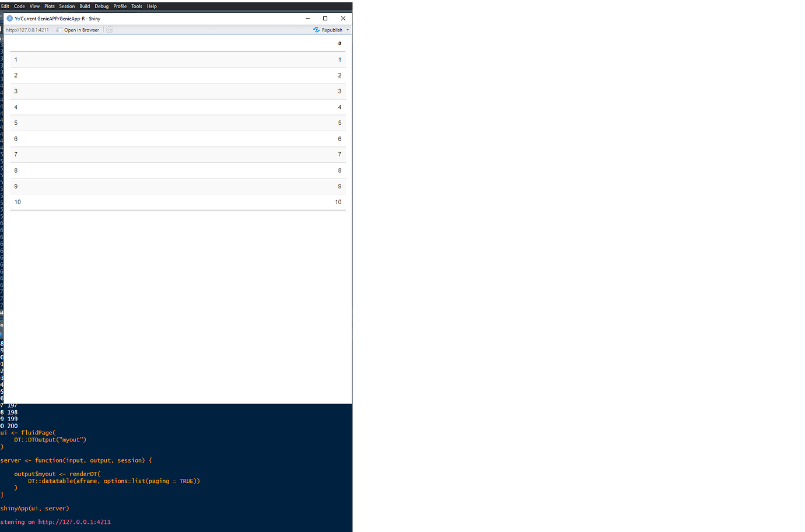Open the Debug menu
Image resolution: width=805 pixels, height=532 pixels.
[101, 6]
